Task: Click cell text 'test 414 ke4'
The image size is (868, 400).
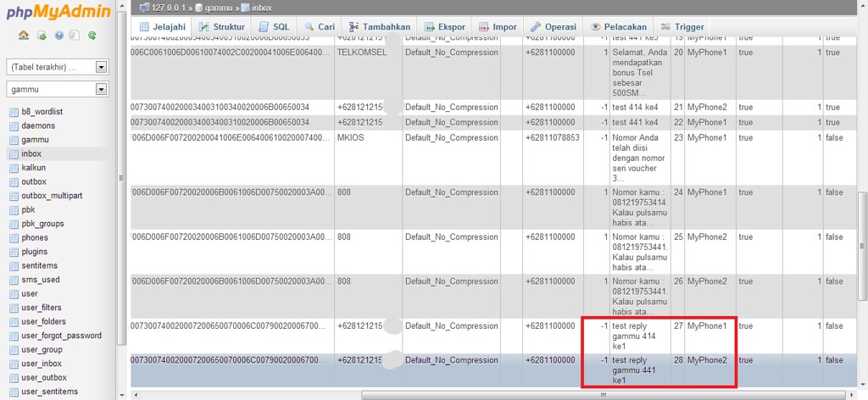Action: (635, 108)
